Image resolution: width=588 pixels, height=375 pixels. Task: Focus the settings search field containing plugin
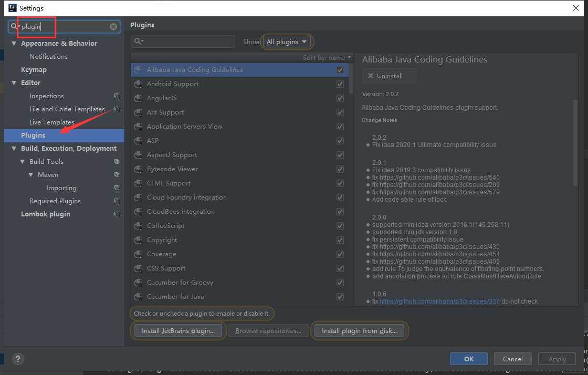[64, 27]
